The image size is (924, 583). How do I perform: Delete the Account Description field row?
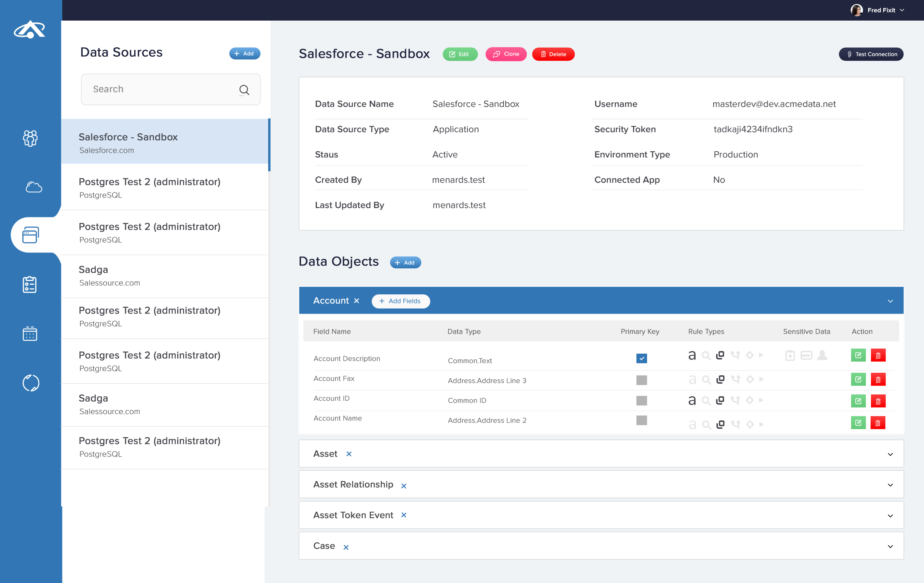click(878, 355)
